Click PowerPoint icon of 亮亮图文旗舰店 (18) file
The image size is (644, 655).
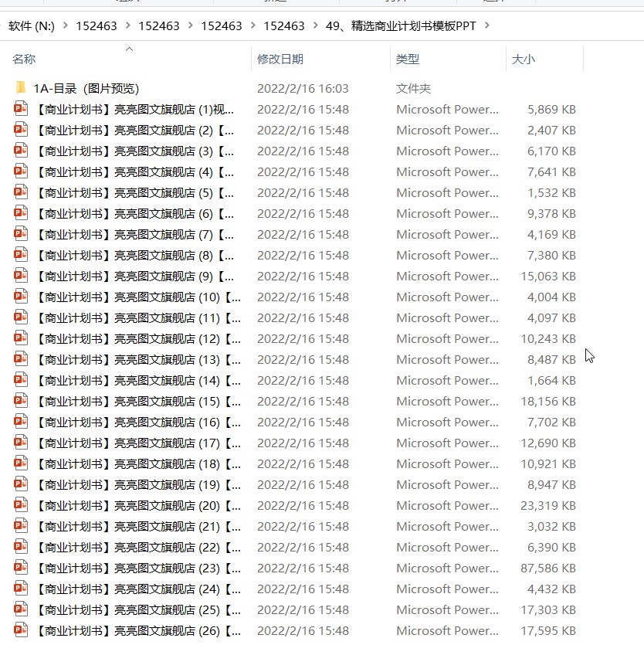click(21, 463)
